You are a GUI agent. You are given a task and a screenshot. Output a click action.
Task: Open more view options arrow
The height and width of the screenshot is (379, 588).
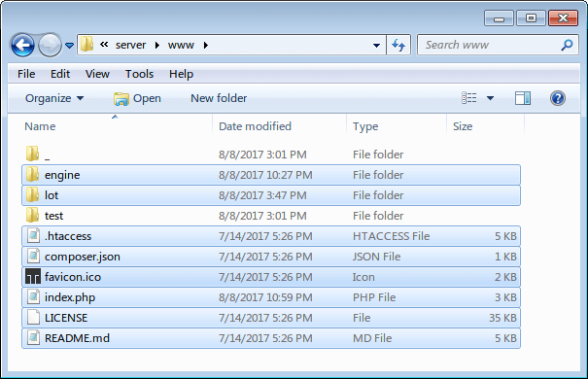pyautogui.click(x=490, y=98)
